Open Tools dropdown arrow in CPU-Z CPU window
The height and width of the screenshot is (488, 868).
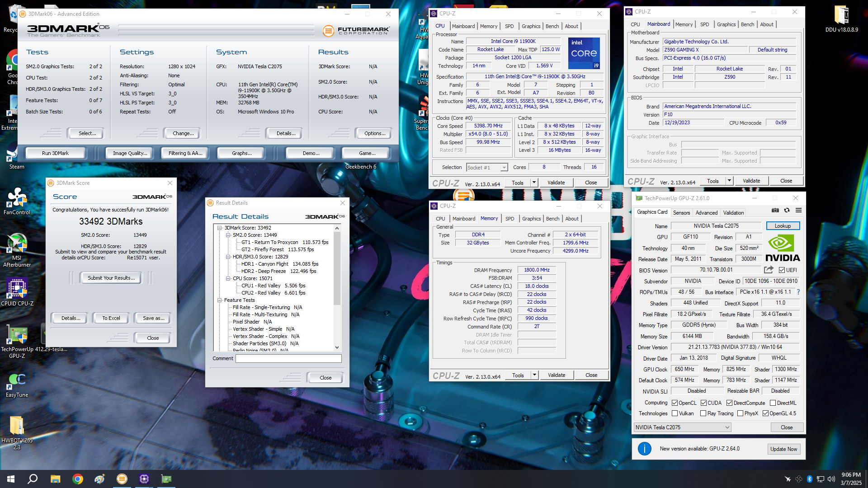click(x=534, y=183)
